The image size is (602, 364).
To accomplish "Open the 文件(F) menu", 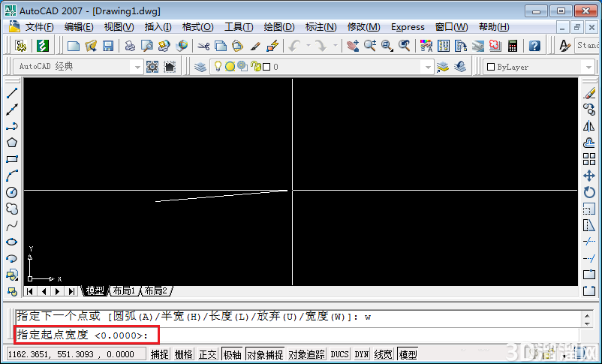I will (39, 27).
